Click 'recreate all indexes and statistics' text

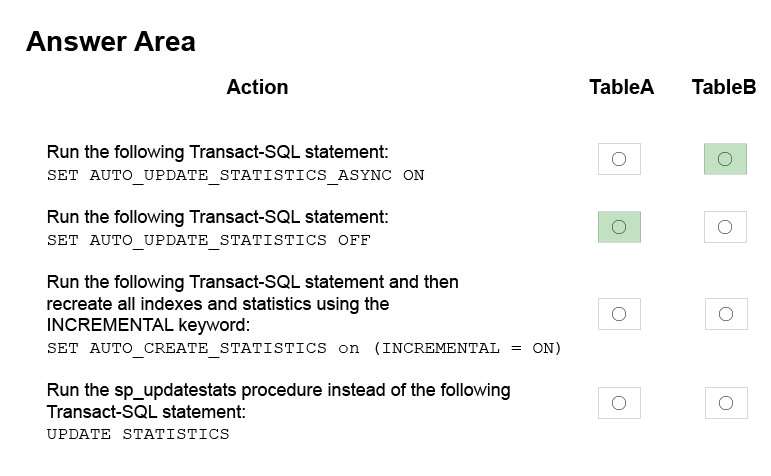(179, 304)
